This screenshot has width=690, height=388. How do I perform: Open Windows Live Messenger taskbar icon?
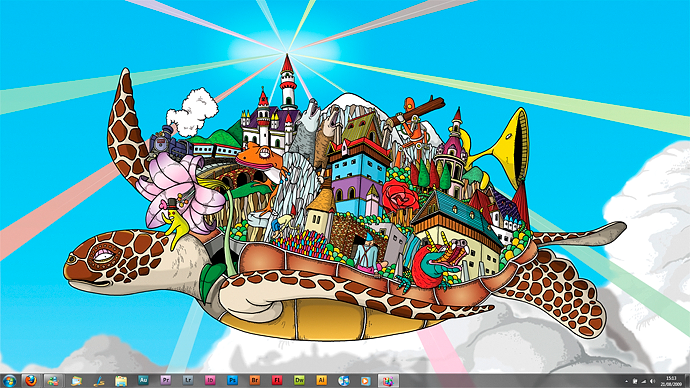pos(54,381)
